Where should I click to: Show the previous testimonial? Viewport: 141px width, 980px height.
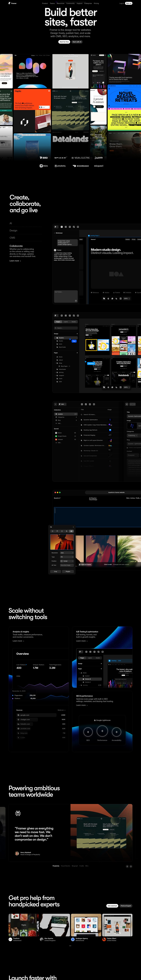(127, 866)
